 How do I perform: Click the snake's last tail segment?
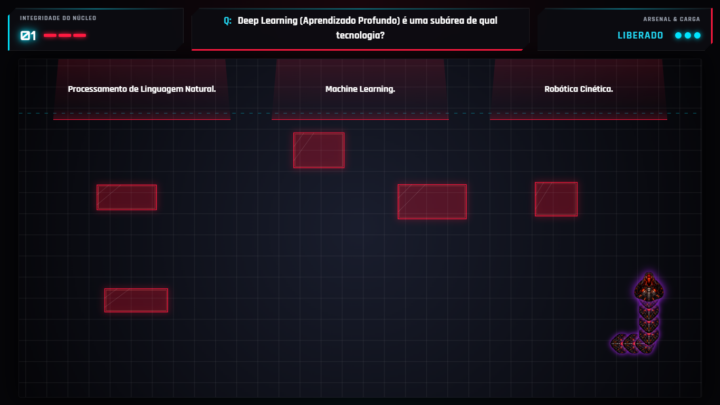620,344
